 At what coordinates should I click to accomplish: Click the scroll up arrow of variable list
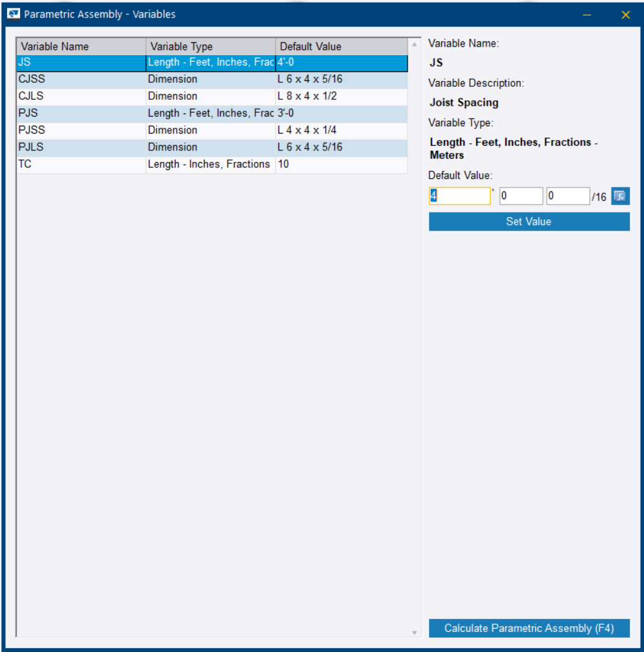414,45
